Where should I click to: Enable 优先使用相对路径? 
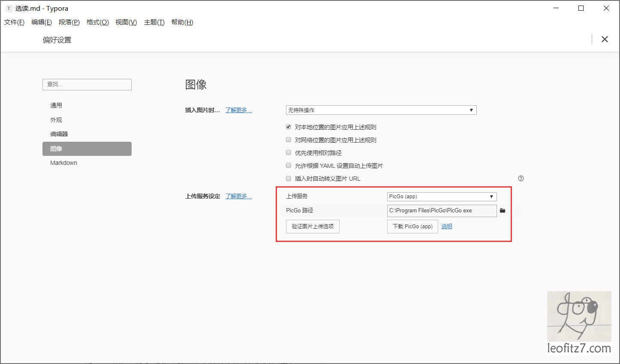pyautogui.click(x=288, y=152)
